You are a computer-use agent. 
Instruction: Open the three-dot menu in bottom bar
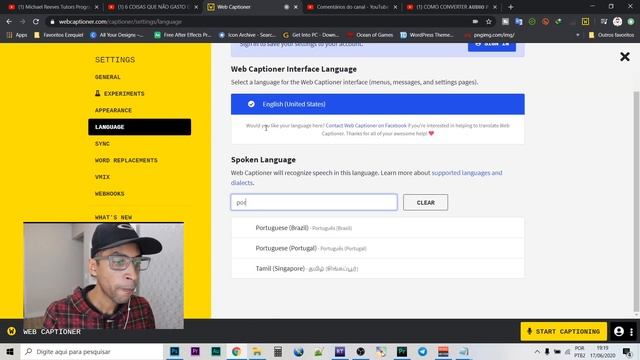coord(631,332)
